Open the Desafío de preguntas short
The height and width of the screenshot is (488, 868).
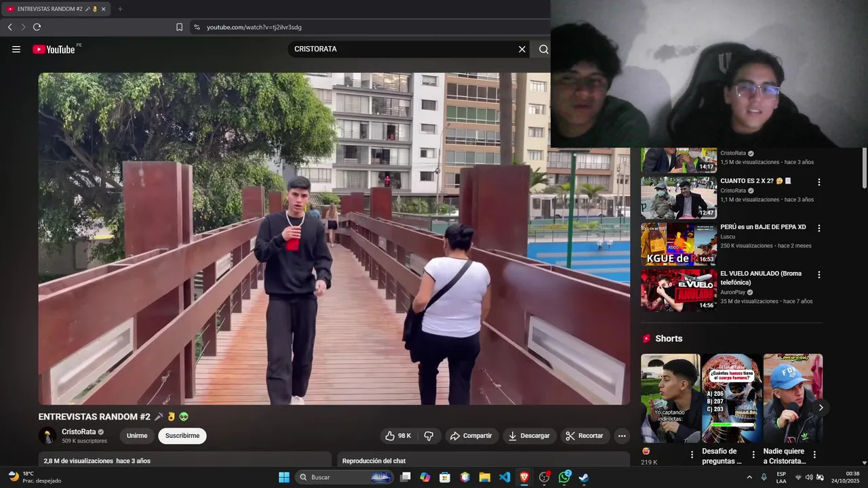coord(732,398)
